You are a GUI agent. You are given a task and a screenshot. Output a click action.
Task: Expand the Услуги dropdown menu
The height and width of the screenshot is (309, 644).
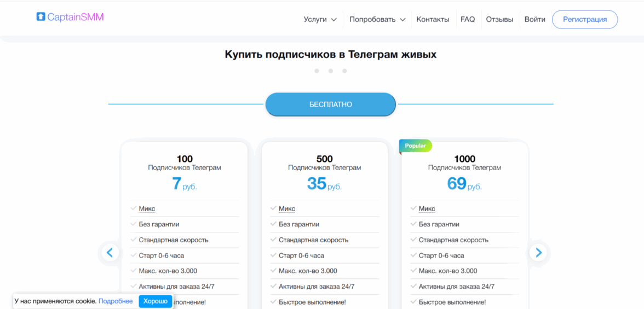(x=320, y=19)
